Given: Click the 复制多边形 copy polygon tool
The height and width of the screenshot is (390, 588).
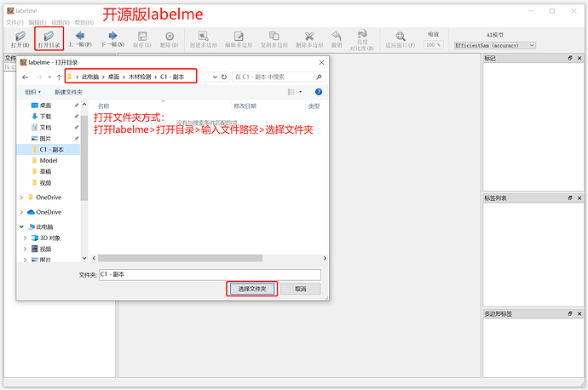Looking at the screenshot, I should tap(274, 39).
